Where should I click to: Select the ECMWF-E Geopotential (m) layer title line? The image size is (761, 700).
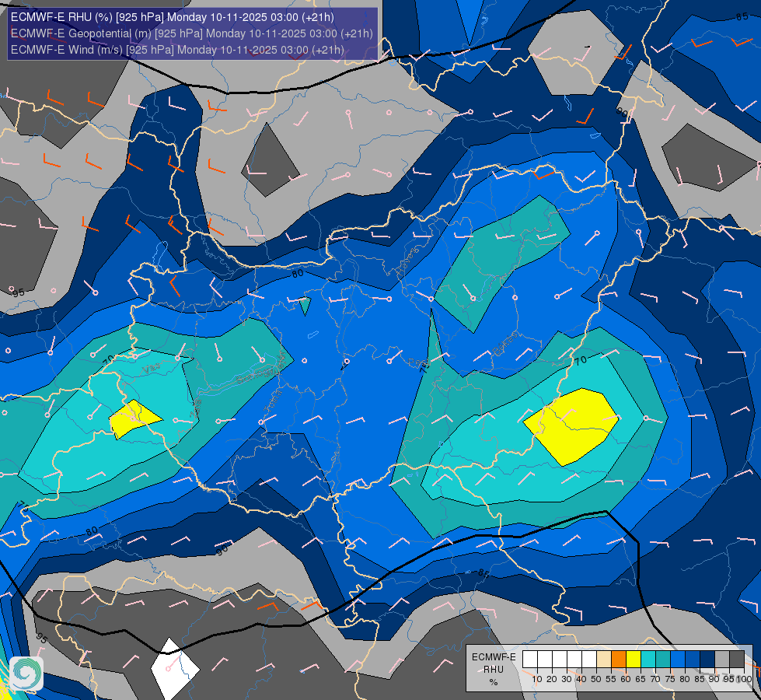[192, 33]
